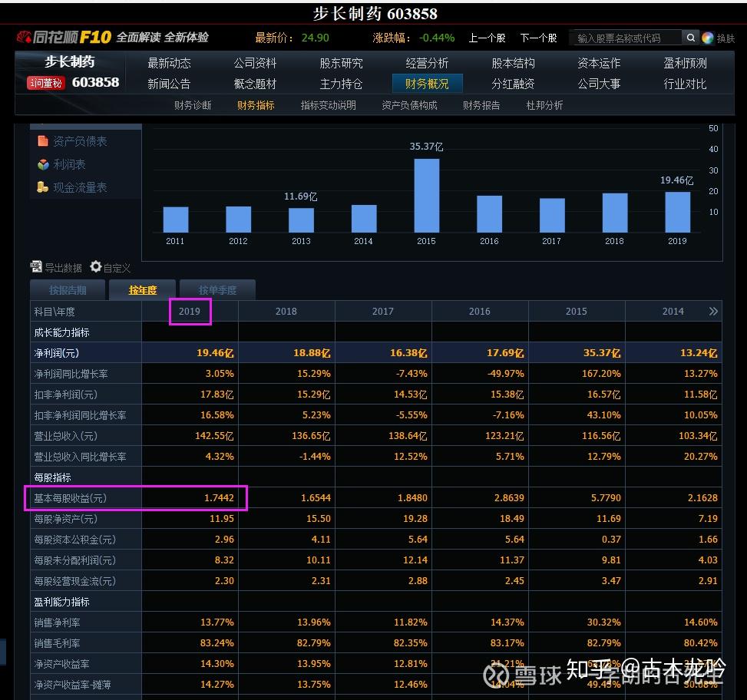This screenshot has height=700, width=747.
Task: Click the 142.55亿 revenue cell
Action: 214,436
